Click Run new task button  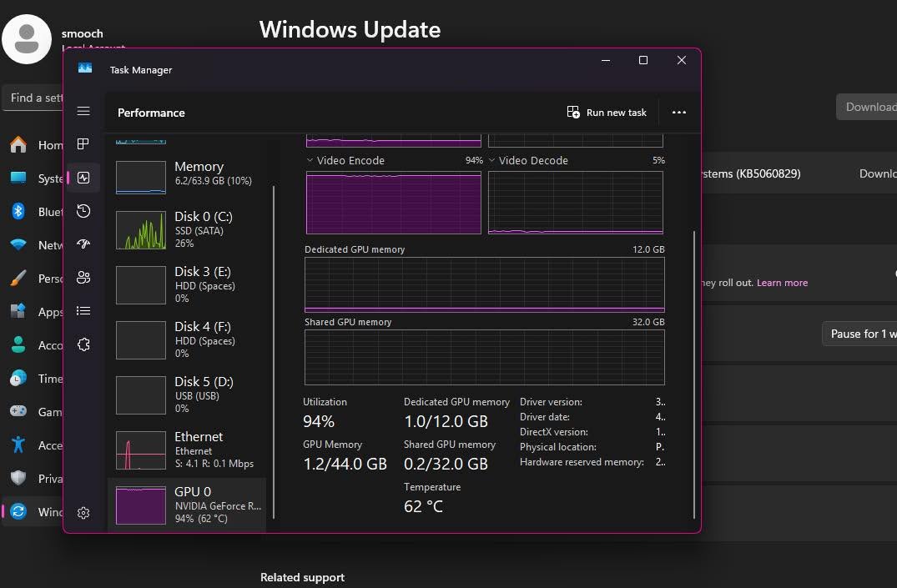point(607,112)
